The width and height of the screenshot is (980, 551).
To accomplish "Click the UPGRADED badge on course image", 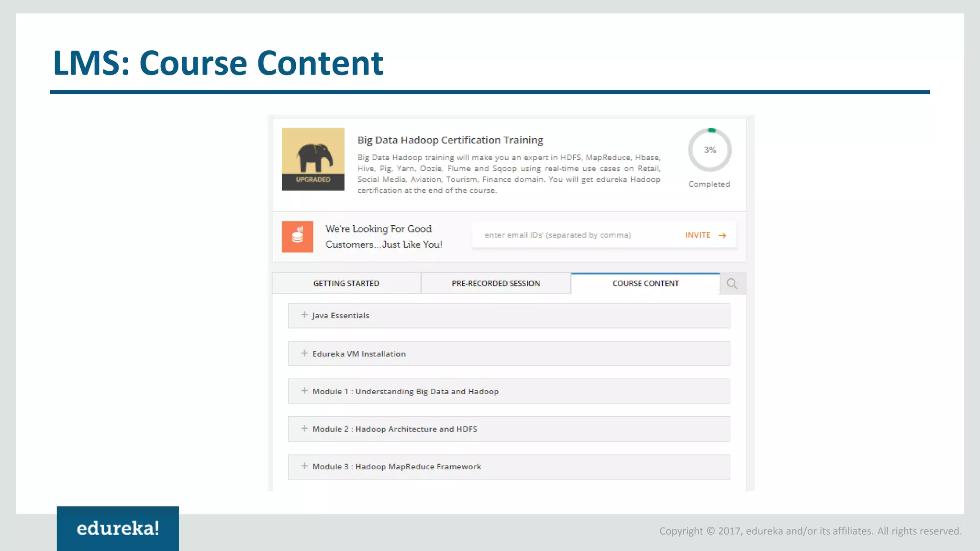I will 313,180.
